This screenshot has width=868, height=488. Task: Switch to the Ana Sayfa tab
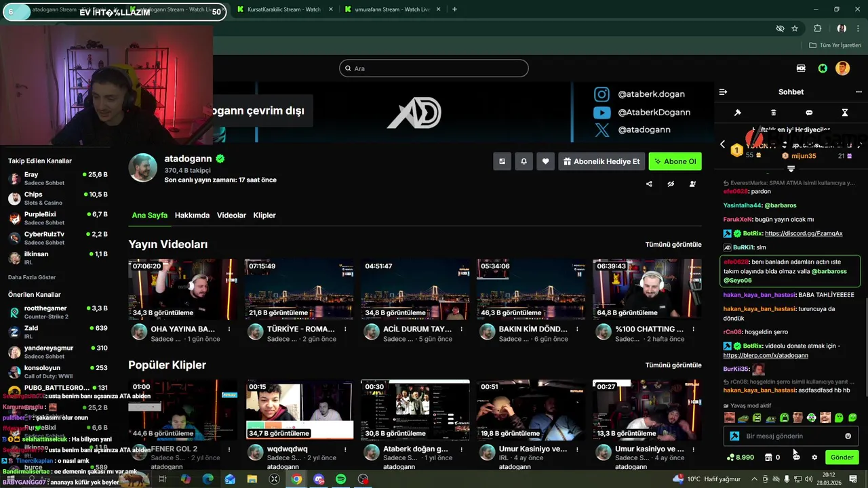click(x=149, y=215)
